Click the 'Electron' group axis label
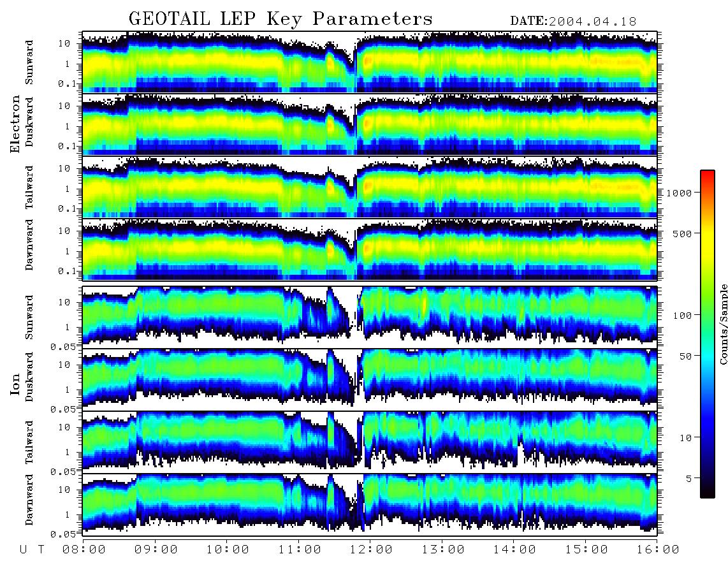Image resolution: width=728 pixels, height=561 pixels. pyautogui.click(x=15, y=124)
